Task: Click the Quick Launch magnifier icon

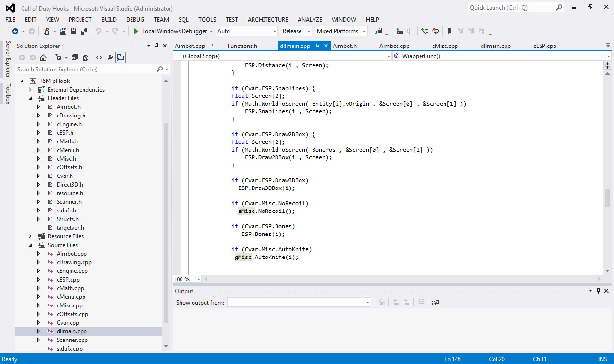Action: pyautogui.click(x=559, y=7)
